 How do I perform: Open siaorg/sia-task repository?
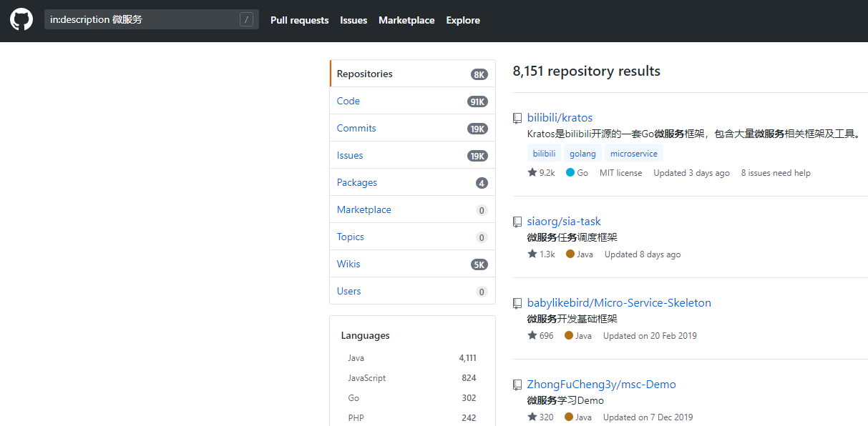[x=564, y=222]
